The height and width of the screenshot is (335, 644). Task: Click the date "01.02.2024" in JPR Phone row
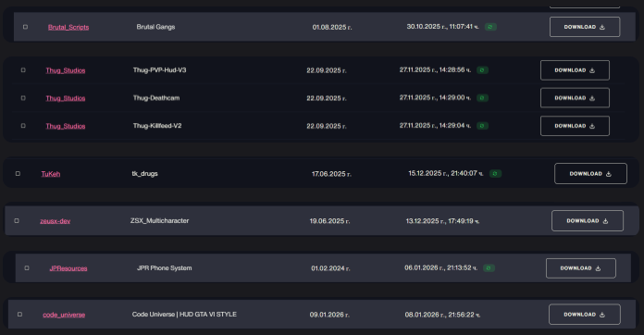pyautogui.click(x=330, y=268)
